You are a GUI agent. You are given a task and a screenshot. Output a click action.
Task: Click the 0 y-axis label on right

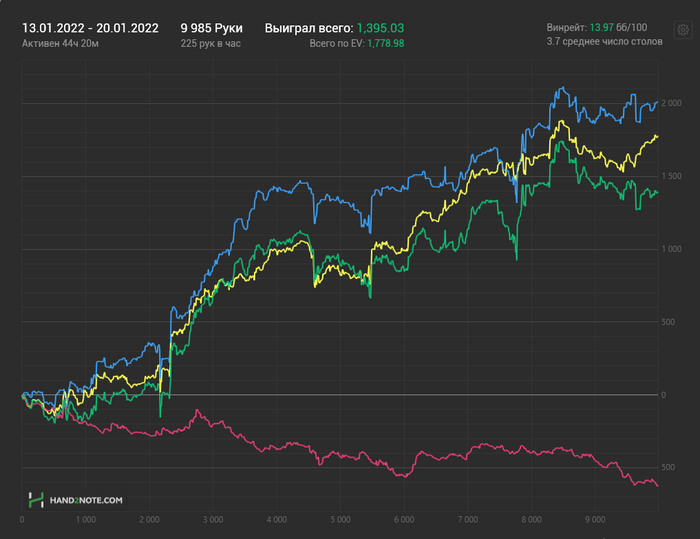[664, 395]
